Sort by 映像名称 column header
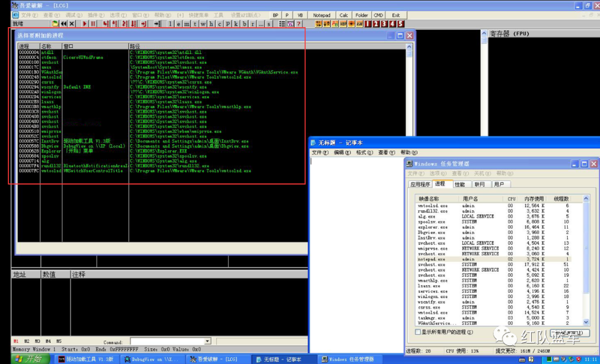The width and height of the screenshot is (600, 364). pos(437,199)
